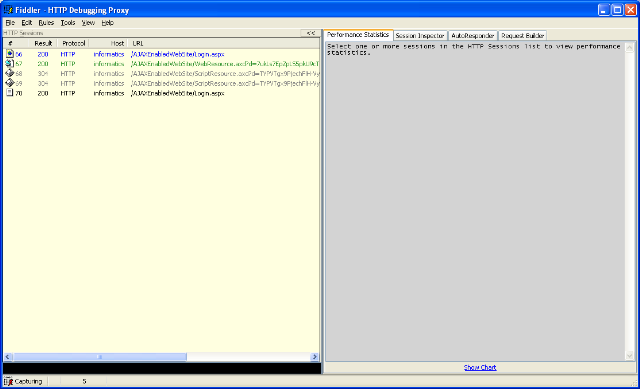
Task: Open the Help menu
Action: coord(107,23)
